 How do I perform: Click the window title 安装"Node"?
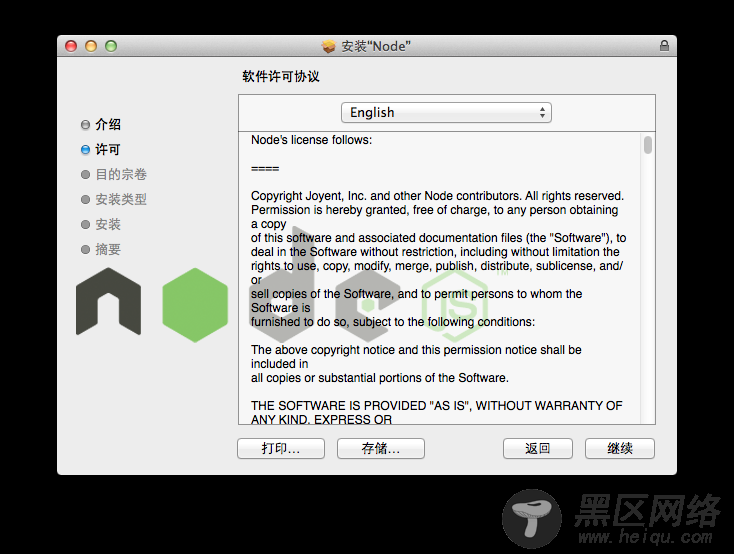pos(376,46)
